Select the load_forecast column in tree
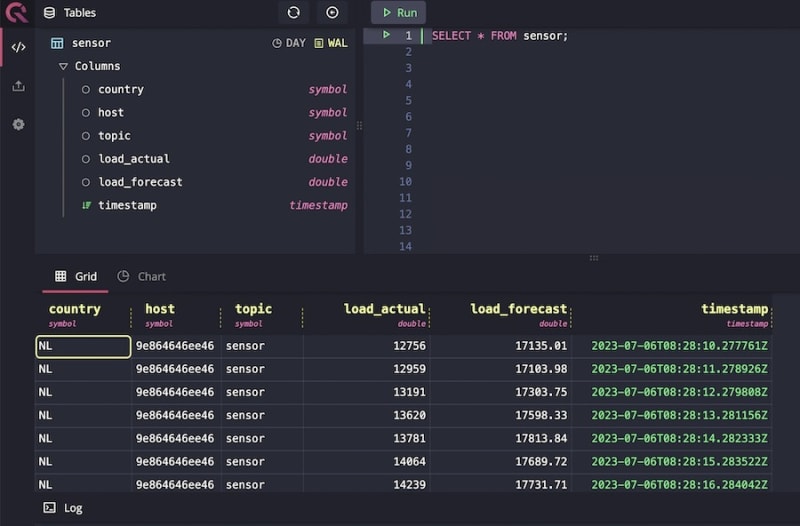 pos(140,182)
